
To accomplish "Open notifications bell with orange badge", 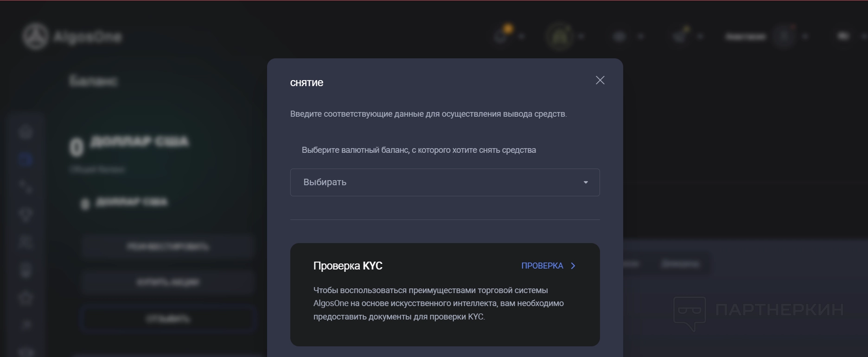I will [x=502, y=35].
